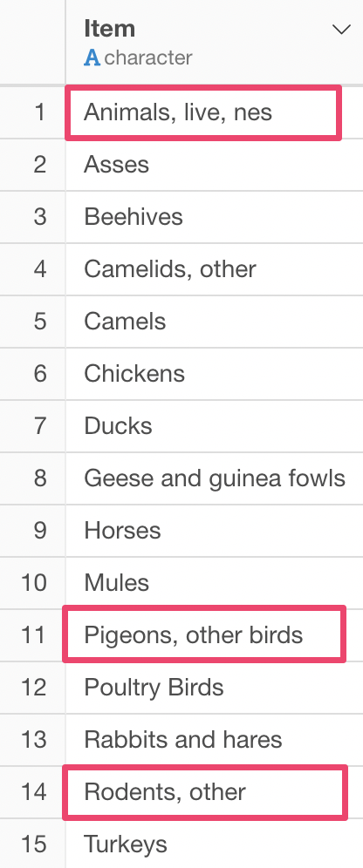Select the Turkeys cell
Viewport: 363px width, 868px height.
click(x=215, y=844)
